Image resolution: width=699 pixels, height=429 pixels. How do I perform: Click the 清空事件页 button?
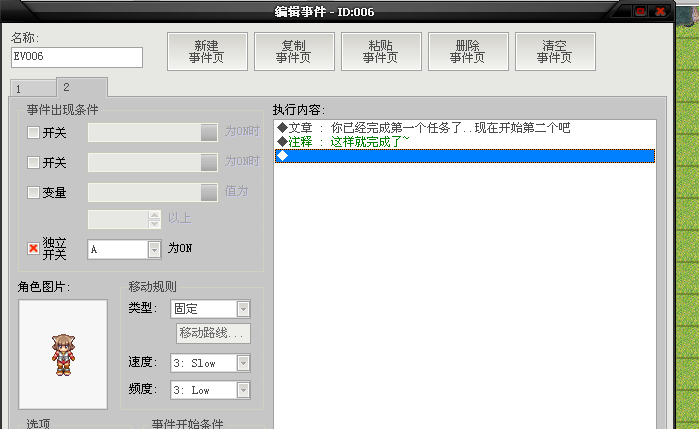(555, 51)
